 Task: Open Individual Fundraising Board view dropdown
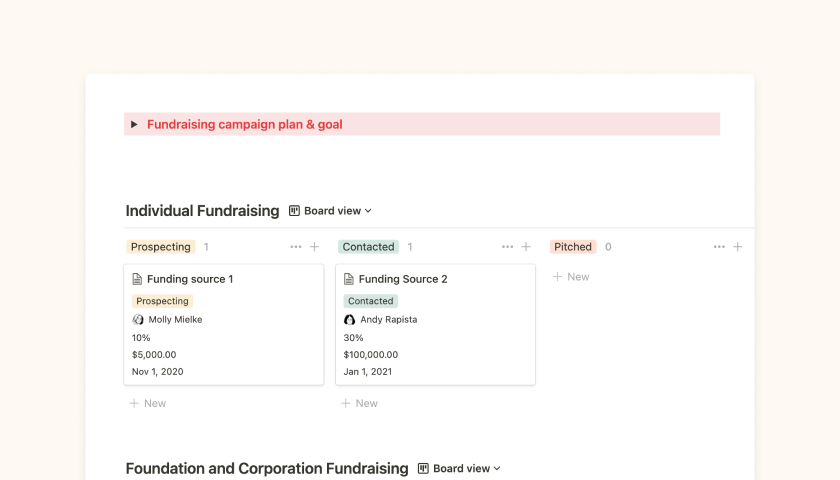click(330, 211)
